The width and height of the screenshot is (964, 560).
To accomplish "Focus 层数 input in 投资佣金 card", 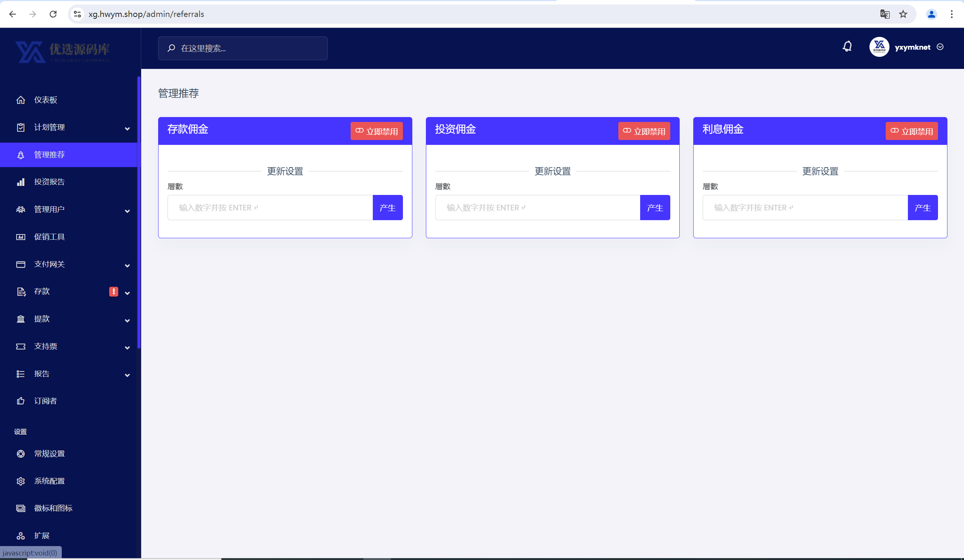I will (x=537, y=208).
